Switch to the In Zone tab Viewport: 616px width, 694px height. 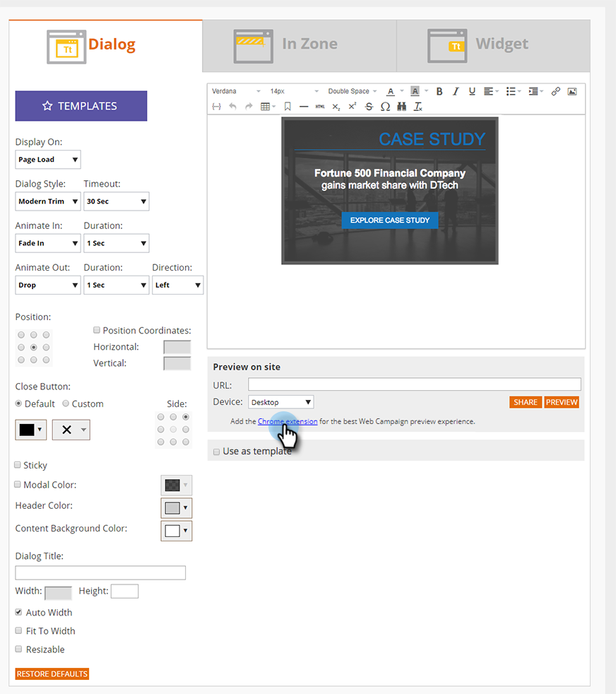(300, 46)
